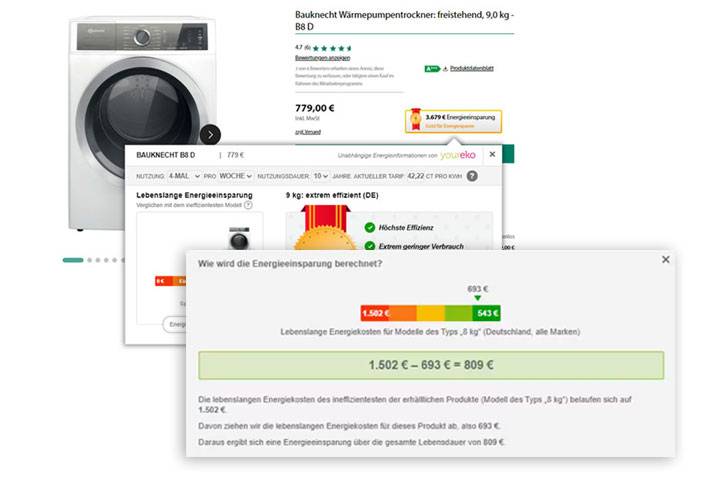Screen dimensions: 720x480
Task: Click the green check beside Höchste Effizienz
Action: pos(370,227)
